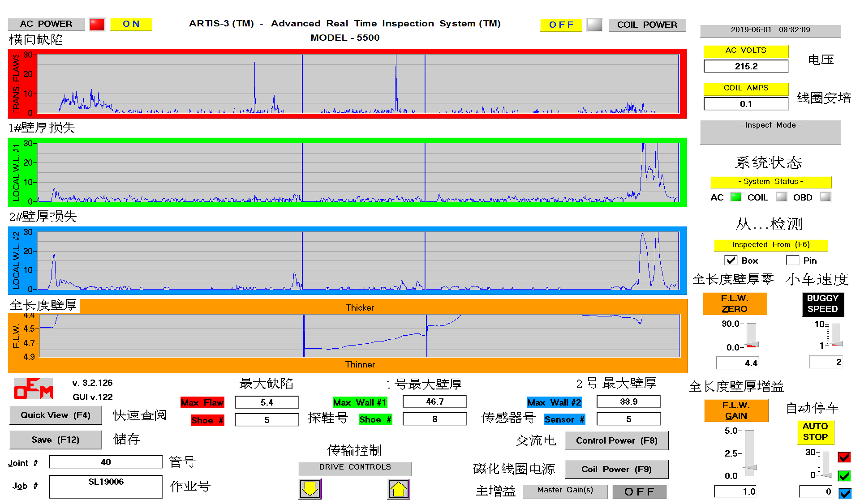Toggle the Master Gain OFF switch
The height and width of the screenshot is (504, 860).
(639, 492)
